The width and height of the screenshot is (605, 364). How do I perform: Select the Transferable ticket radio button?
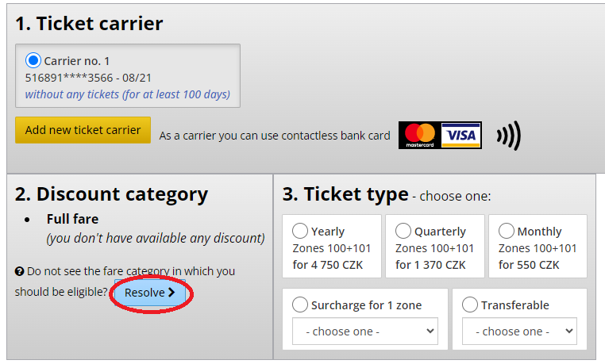469,305
